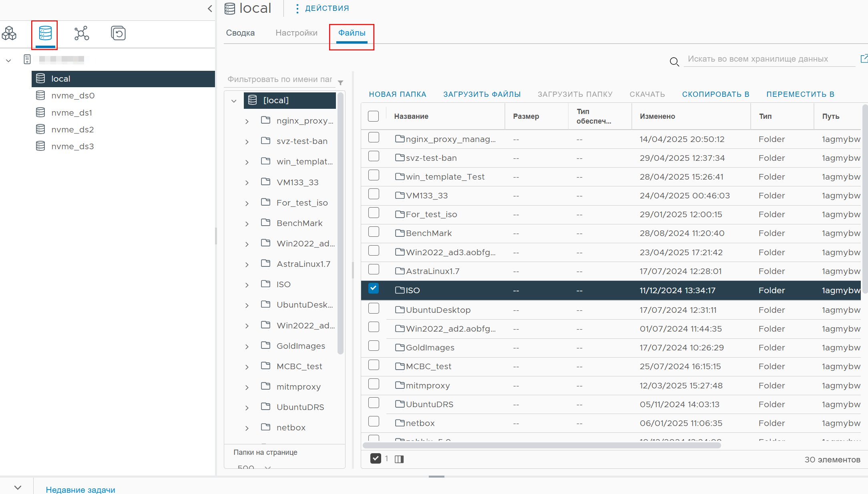The height and width of the screenshot is (494, 868).
Task: Switch to the Файлы tab
Action: [352, 33]
